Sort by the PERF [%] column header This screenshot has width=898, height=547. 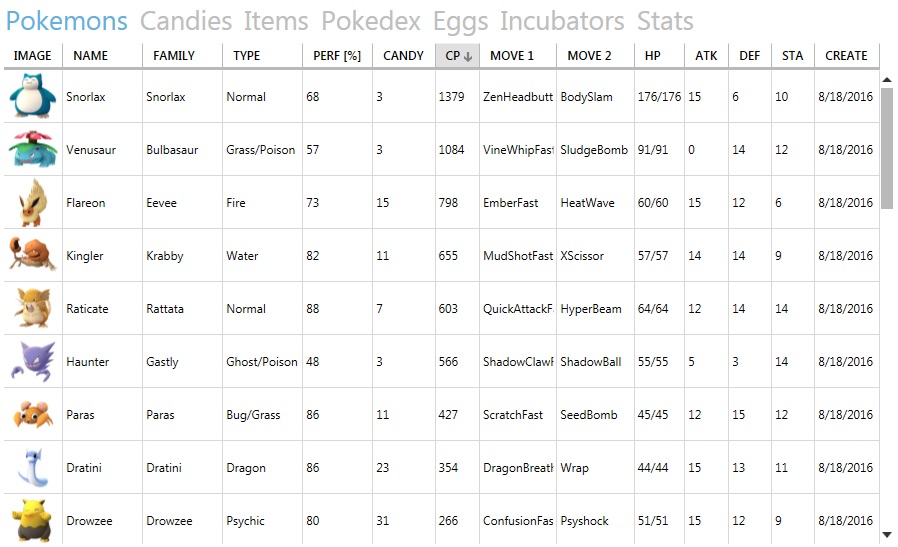pos(337,56)
